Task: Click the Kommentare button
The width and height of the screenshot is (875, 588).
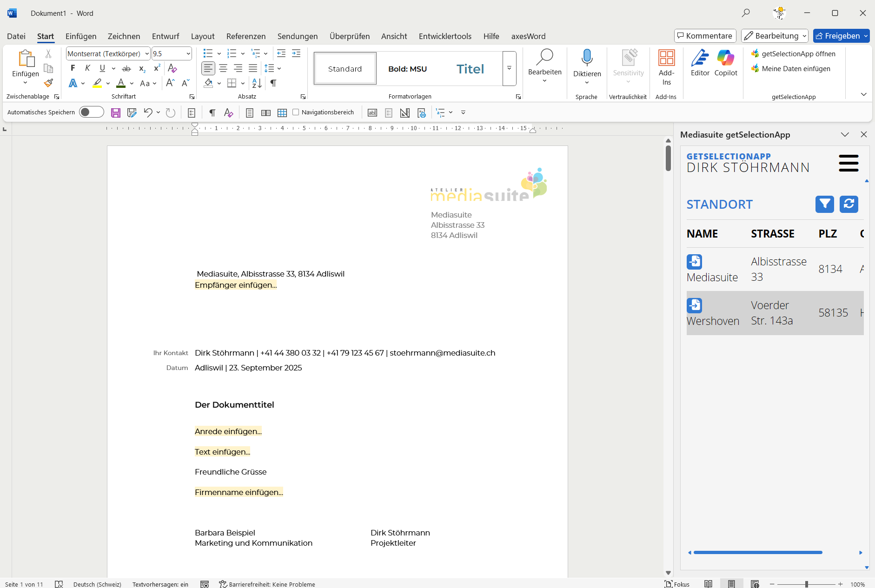Action: pos(705,36)
